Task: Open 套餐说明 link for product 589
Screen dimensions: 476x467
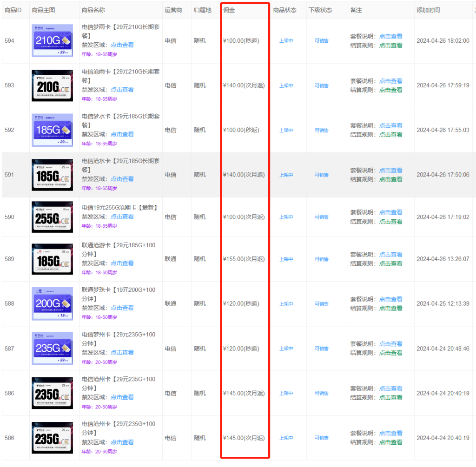Action: click(390, 255)
